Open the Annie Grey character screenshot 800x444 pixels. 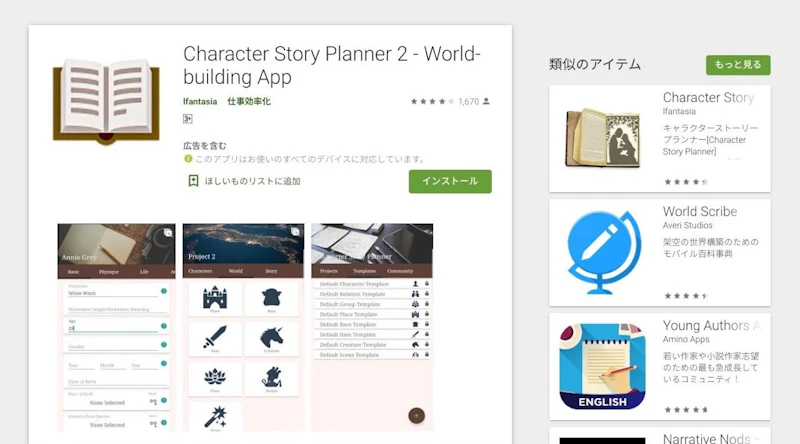click(x=116, y=327)
